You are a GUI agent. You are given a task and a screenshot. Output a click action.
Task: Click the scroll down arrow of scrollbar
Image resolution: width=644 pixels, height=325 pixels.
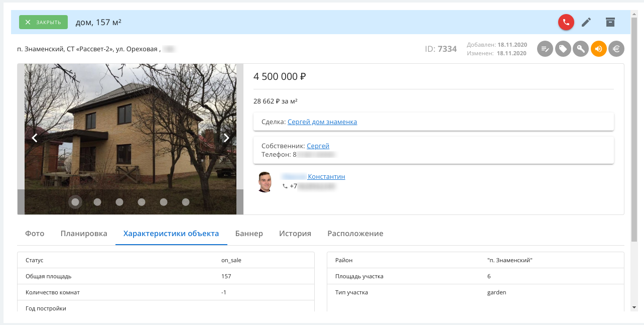634,307
